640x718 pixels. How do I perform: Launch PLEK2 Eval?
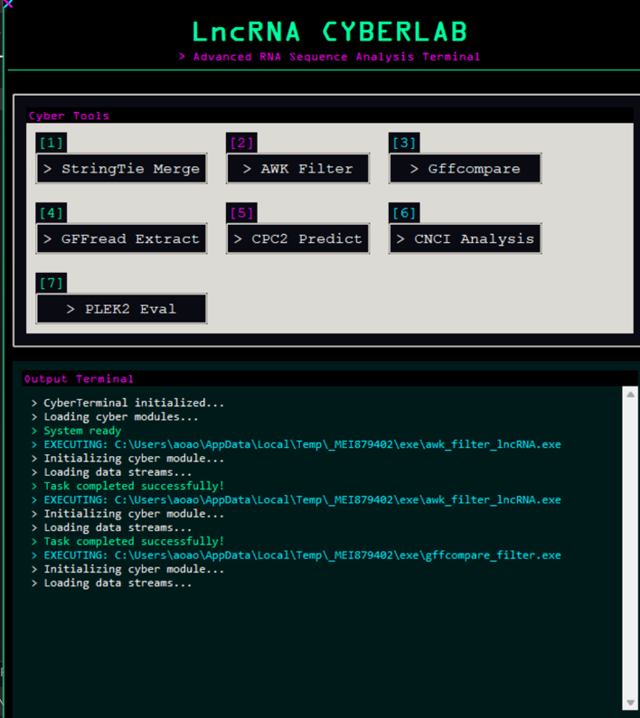pyautogui.click(x=121, y=309)
